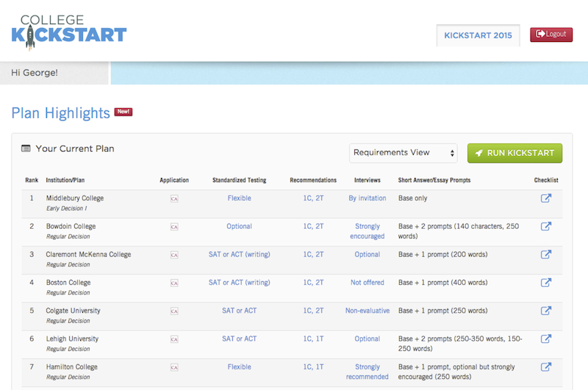Screen dimensions: 588x390
Task: Open Bowdoin's Optional testing link
Action: 240,227
